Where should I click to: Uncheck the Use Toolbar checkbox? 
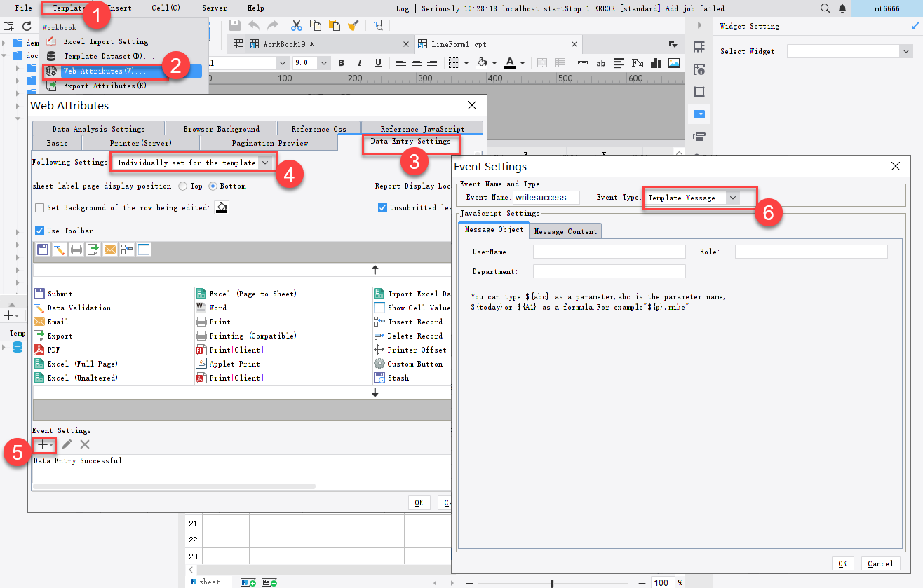click(x=40, y=231)
